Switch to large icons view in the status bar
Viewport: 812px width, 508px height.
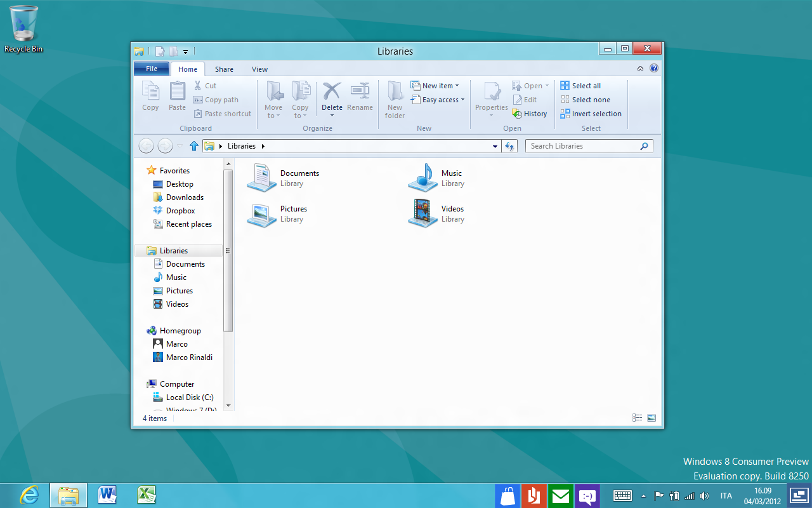[652, 418]
